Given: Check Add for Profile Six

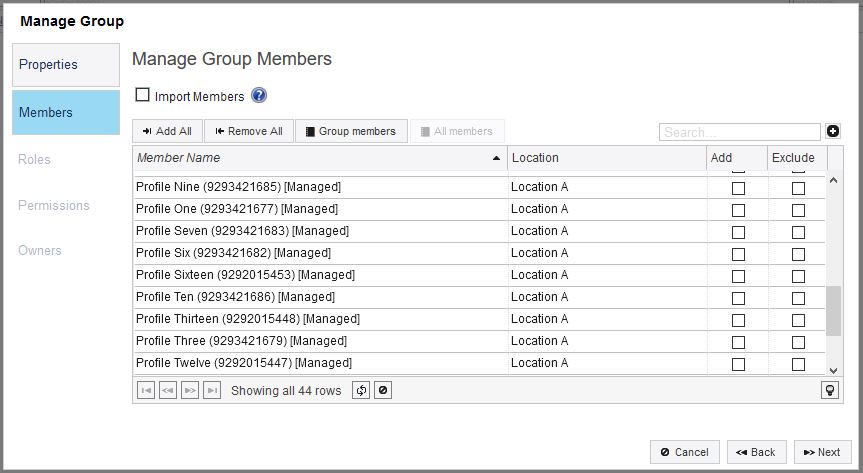Looking at the screenshot, I should [738, 254].
